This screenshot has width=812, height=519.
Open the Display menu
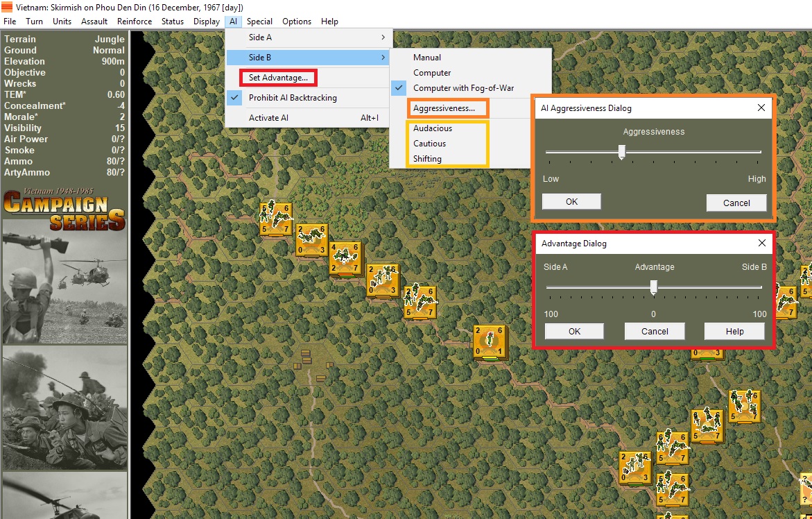click(x=207, y=22)
